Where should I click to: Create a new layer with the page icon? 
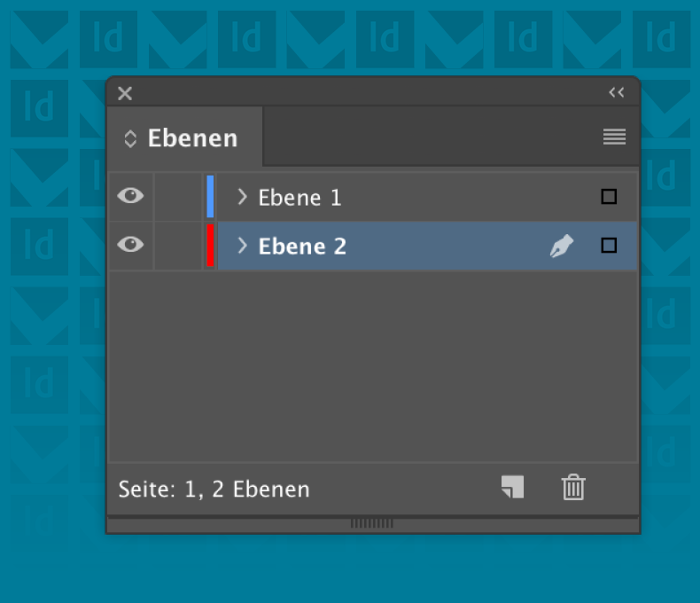pyautogui.click(x=512, y=487)
